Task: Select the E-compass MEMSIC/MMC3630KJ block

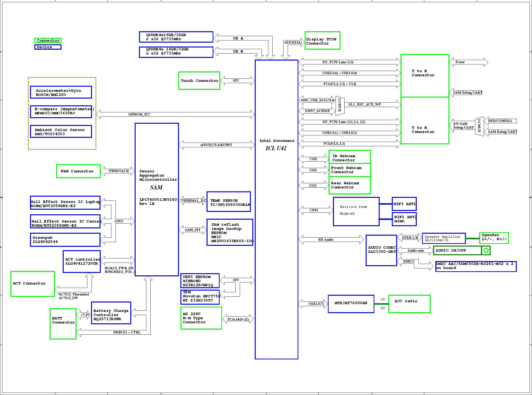Action: tap(61, 112)
